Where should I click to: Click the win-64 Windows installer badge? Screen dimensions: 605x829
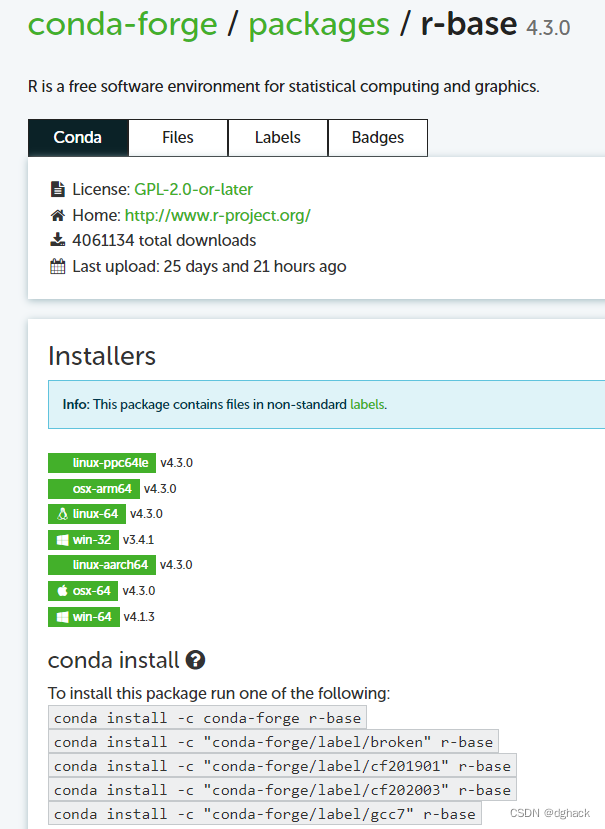pyautogui.click(x=83, y=616)
